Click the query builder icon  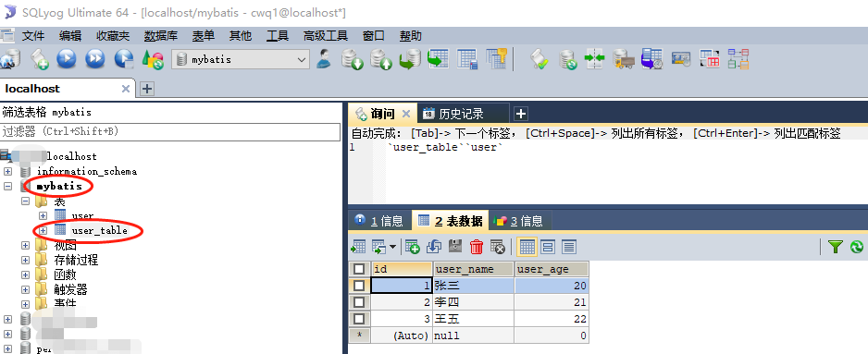pyautogui.click(x=681, y=59)
